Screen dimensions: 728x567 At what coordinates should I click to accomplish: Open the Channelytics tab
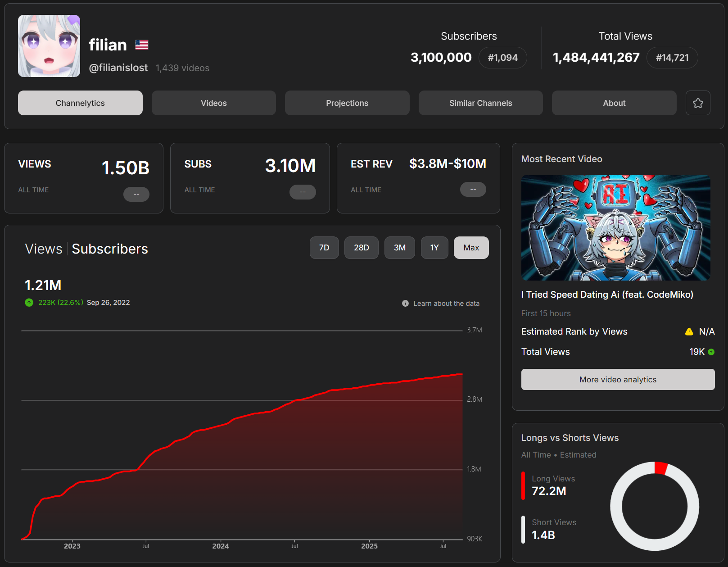80,103
